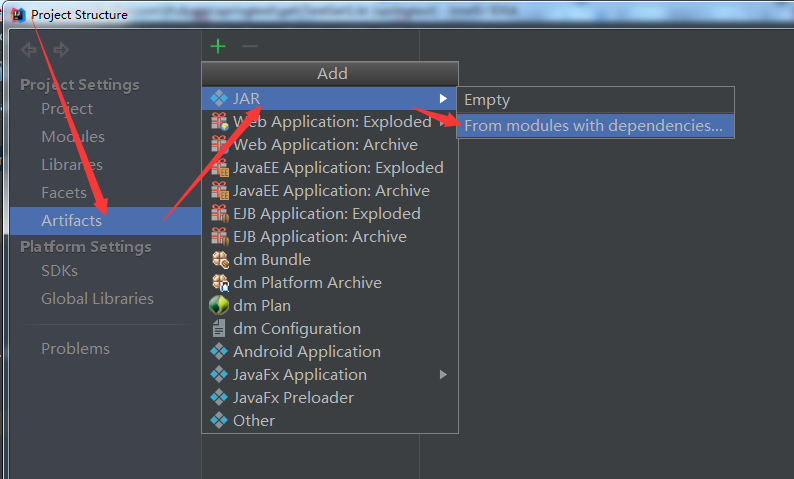Click the minus Remove artifact icon
Image resolution: width=794 pixels, height=479 pixels.
250,47
